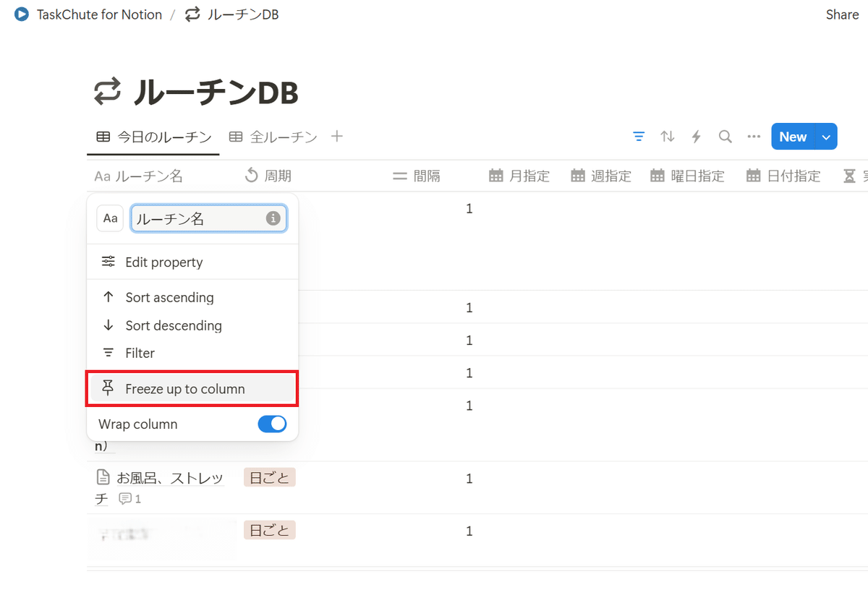868x608 pixels.
Task: Open the New button dropdown chevron
Action: click(x=825, y=136)
